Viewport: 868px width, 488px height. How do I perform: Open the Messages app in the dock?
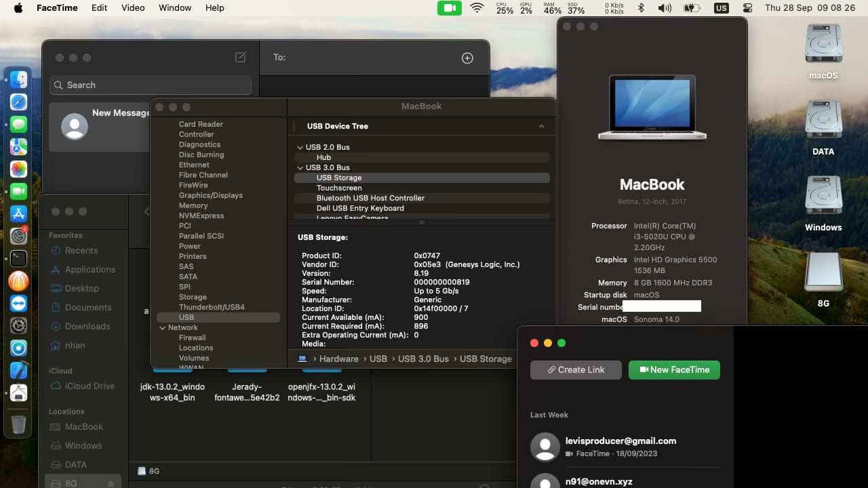[18, 125]
